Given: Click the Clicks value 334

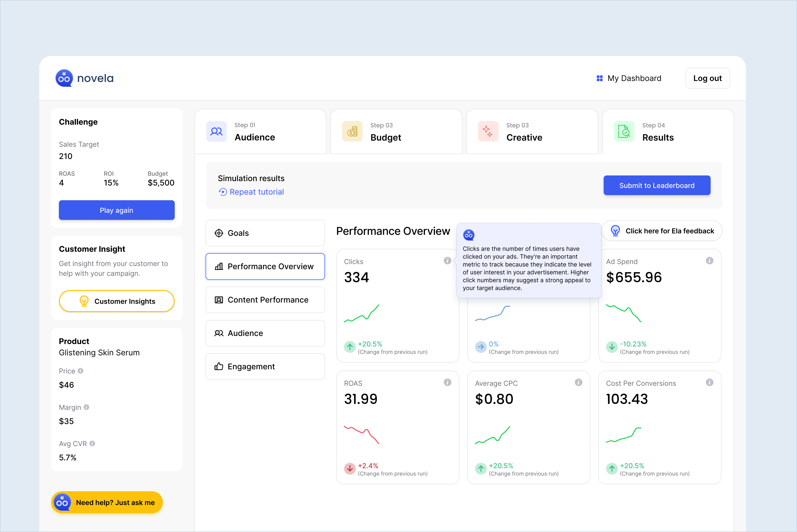Looking at the screenshot, I should point(356,277).
